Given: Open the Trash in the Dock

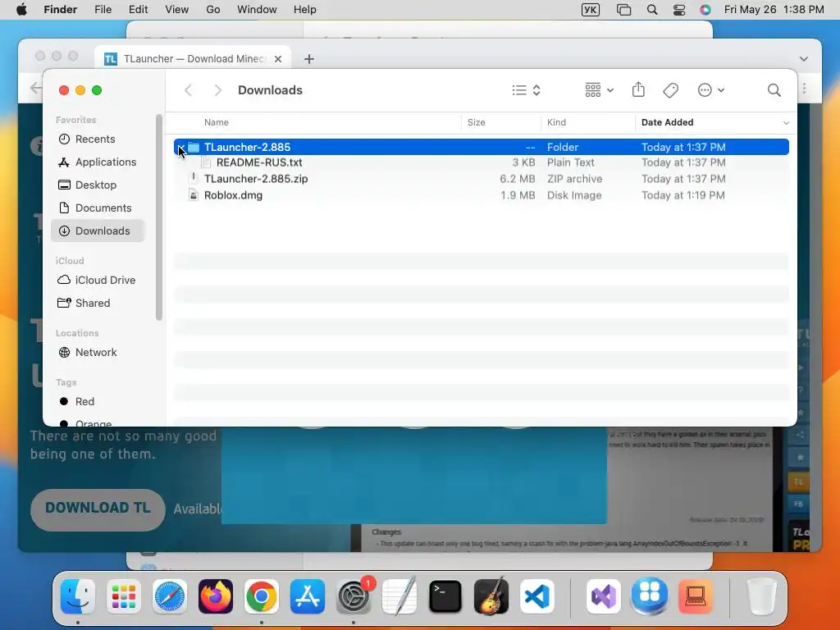Looking at the screenshot, I should pos(761,596).
